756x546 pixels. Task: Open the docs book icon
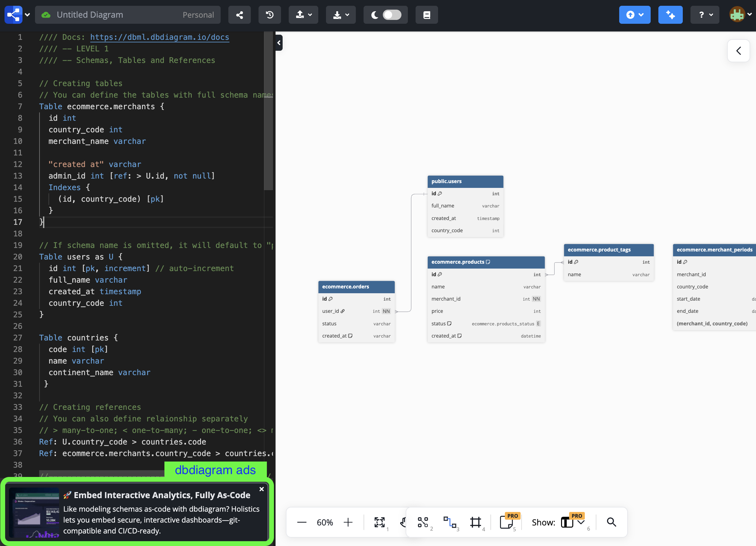pos(426,15)
